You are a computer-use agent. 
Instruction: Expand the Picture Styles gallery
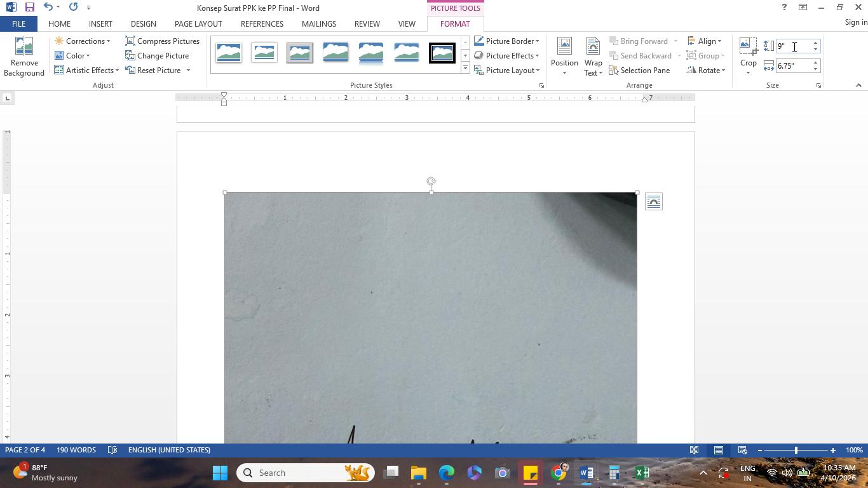465,69
